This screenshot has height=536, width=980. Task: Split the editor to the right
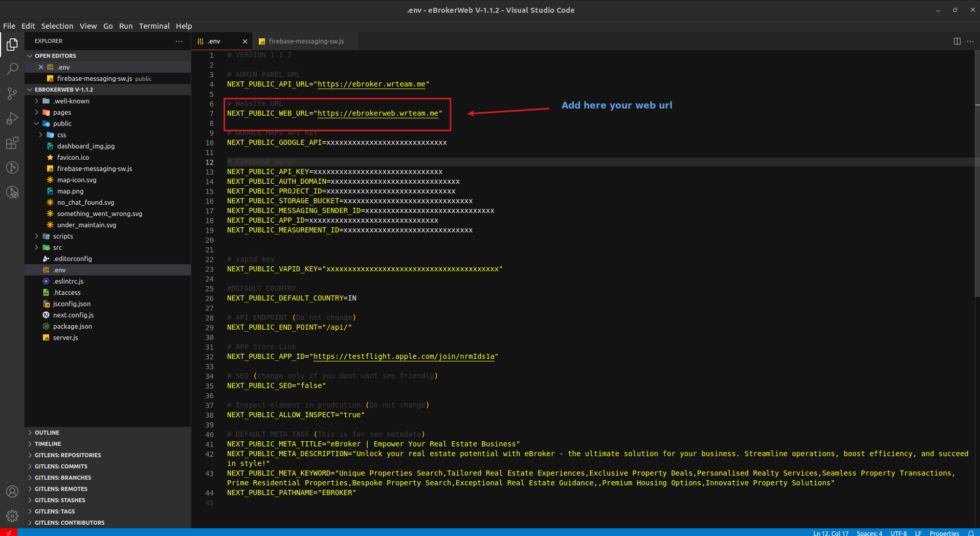coord(957,41)
